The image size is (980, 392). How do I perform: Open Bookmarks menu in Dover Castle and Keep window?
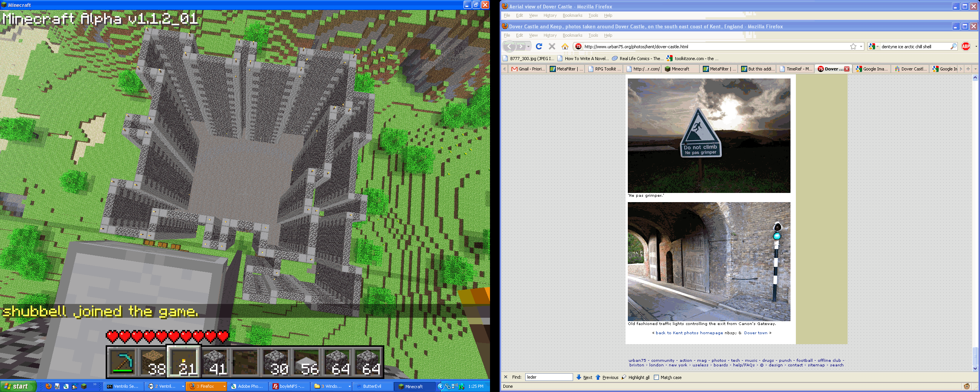point(572,35)
